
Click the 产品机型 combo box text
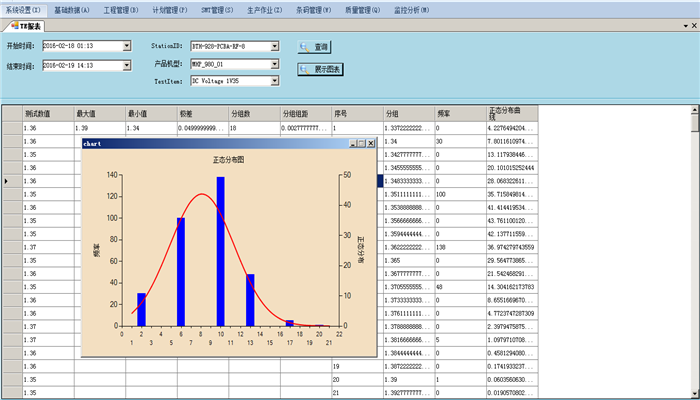pyautogui.click(x=231, y=64)
